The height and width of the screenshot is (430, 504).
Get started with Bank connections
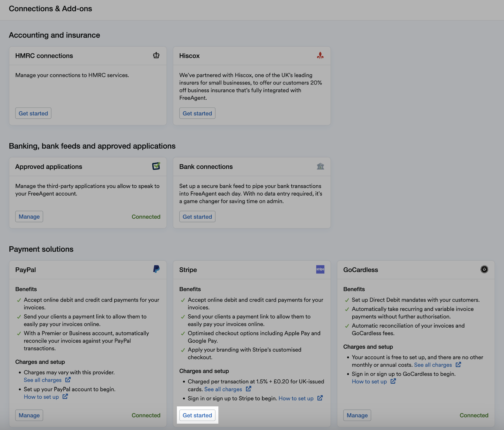click(197, 217)
